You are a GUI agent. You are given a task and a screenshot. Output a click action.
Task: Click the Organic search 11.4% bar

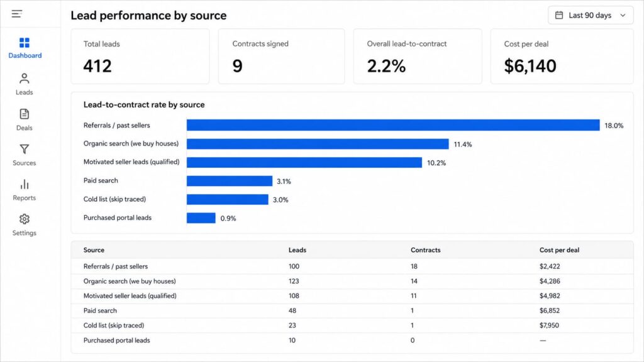point(318,144)
